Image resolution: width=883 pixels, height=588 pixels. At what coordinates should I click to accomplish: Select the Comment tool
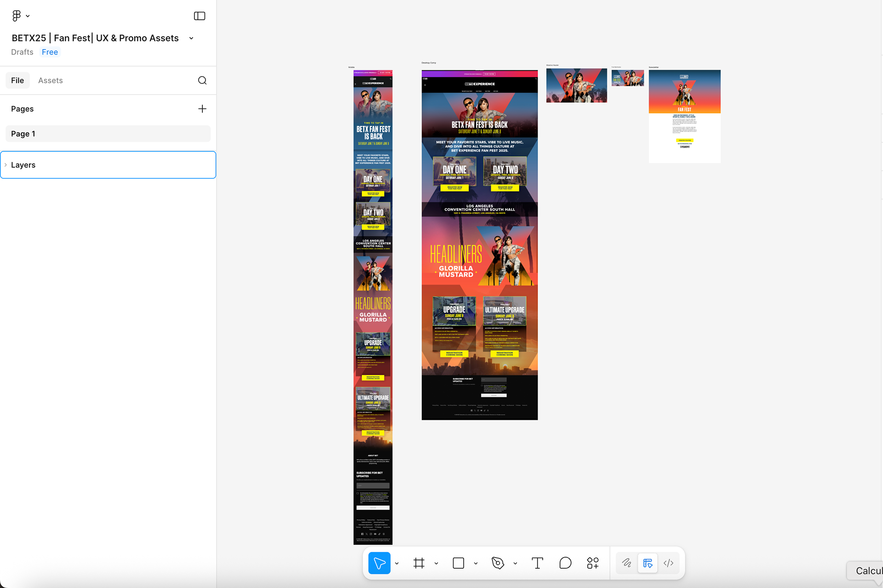click(565, 563)
